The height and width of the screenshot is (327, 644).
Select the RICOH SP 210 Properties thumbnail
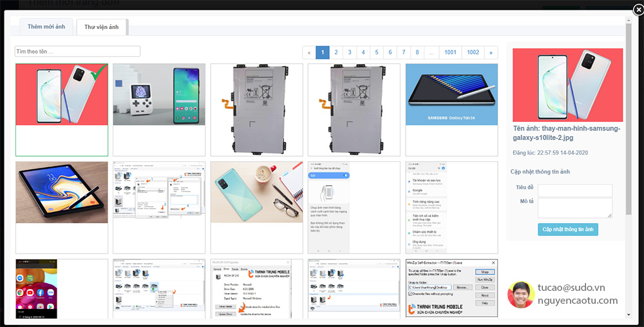[x=257, y=289]
